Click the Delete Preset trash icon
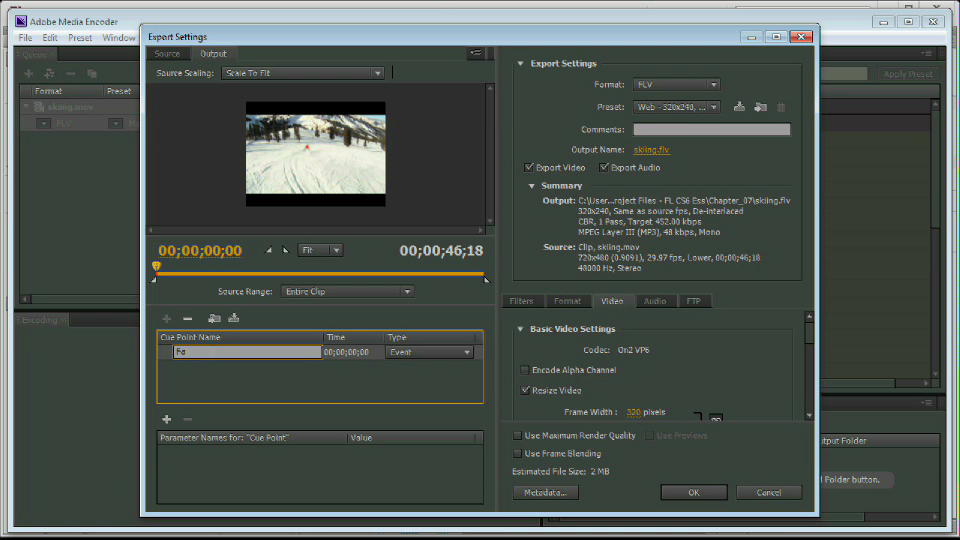960x540 pixels. (781, 107)
